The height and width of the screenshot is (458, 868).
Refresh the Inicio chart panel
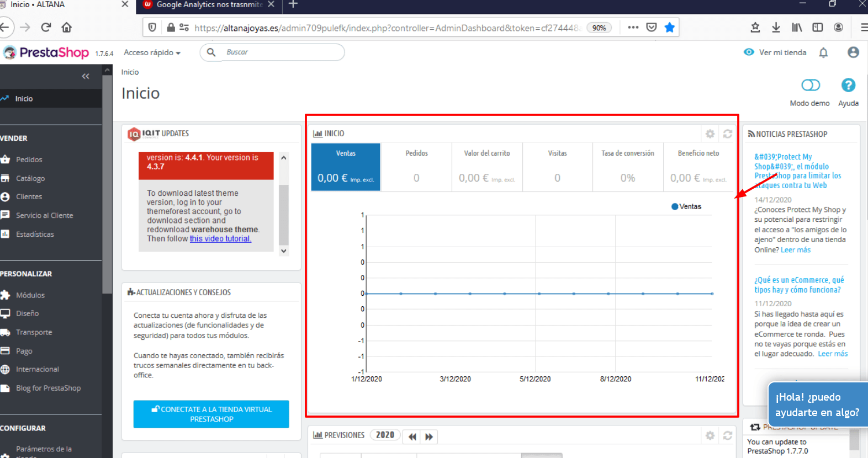(x=728, y=134)
